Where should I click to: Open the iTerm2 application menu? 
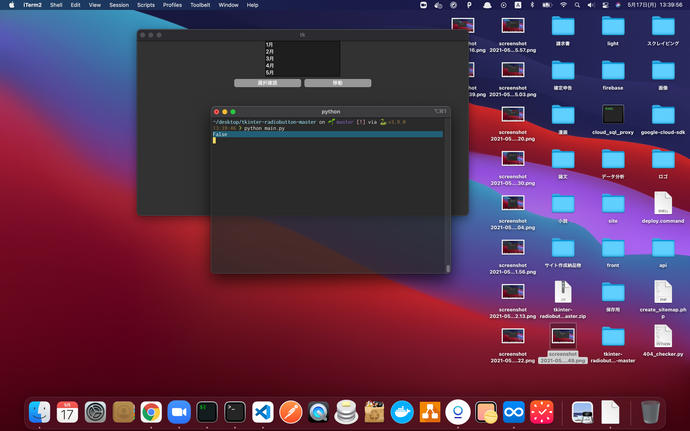tap(33, 5)
